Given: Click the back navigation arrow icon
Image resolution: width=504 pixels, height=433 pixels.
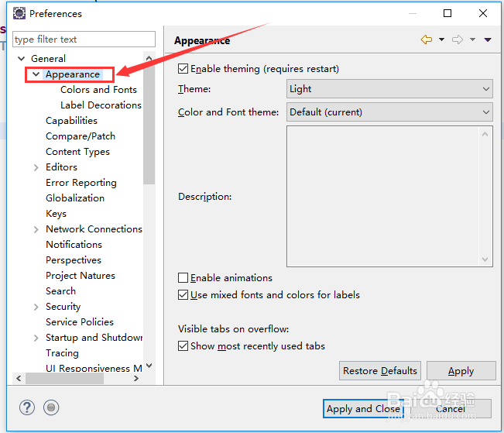Looking at the screenshot, I should click(427, 40).
